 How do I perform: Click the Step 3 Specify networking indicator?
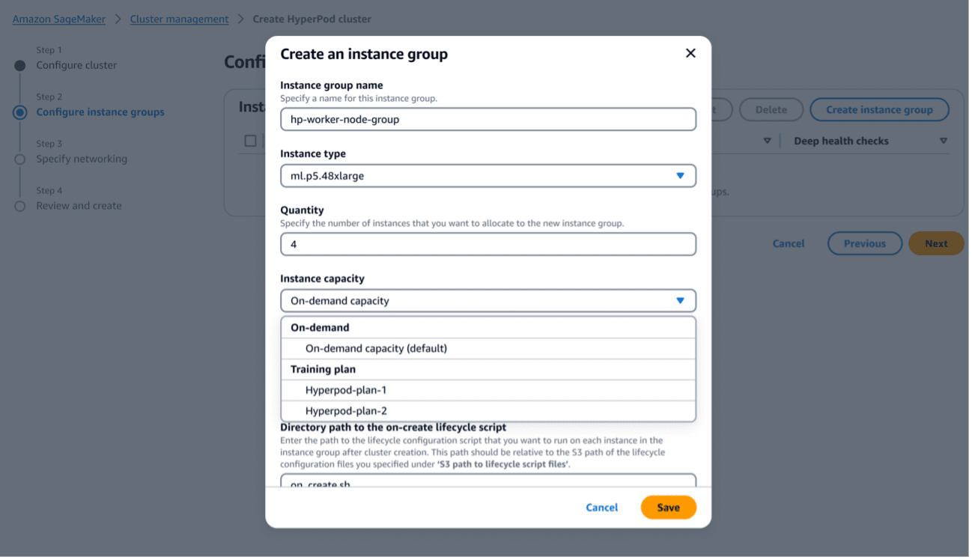tap(19, 158)
